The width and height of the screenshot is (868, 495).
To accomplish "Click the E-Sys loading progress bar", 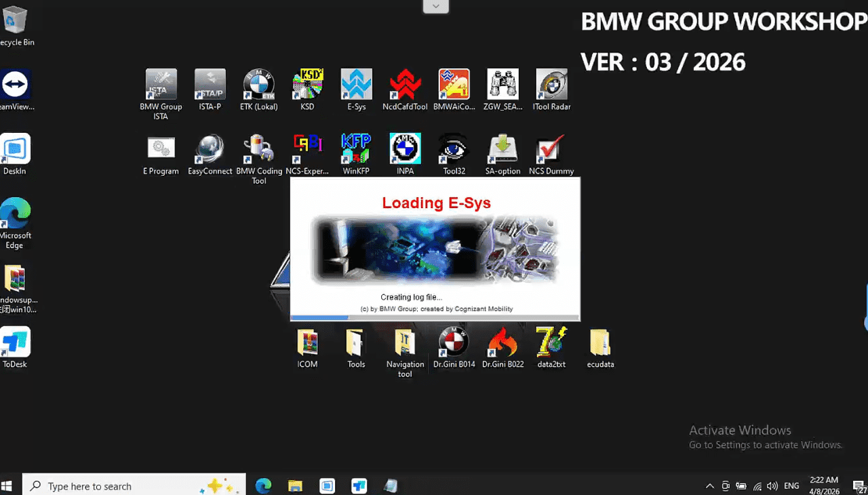I will tap(435, 317).
